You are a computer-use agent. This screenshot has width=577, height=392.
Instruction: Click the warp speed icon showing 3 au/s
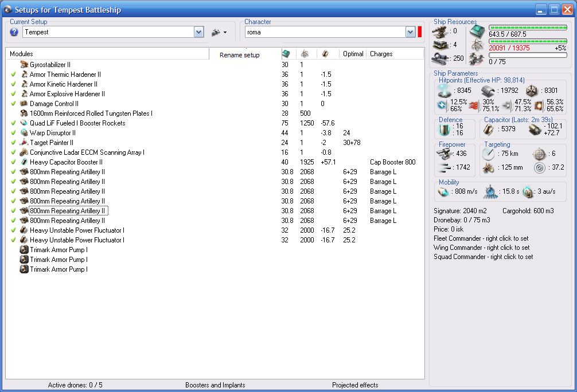(528, 191)
